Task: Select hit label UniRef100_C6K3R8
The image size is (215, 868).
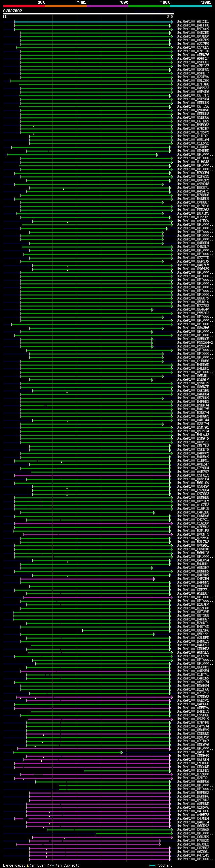Action: 193,391
